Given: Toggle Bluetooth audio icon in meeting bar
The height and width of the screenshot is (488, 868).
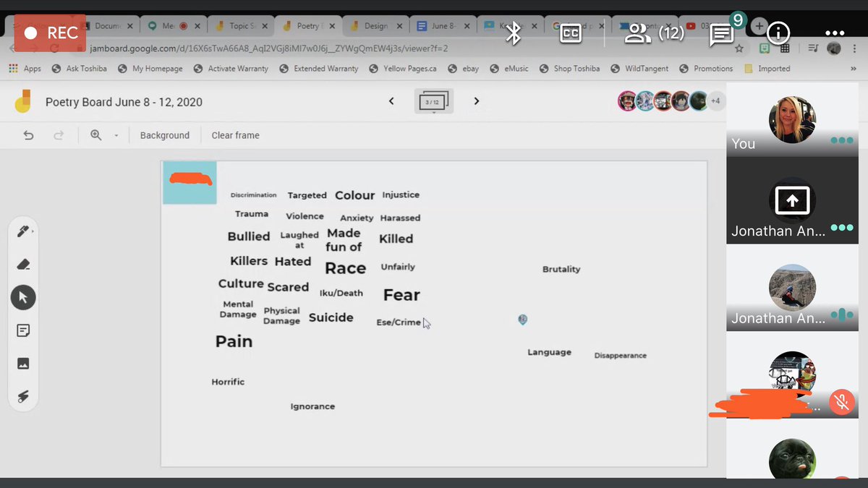Looking at the screenshot, I should (x=514, y=33).
